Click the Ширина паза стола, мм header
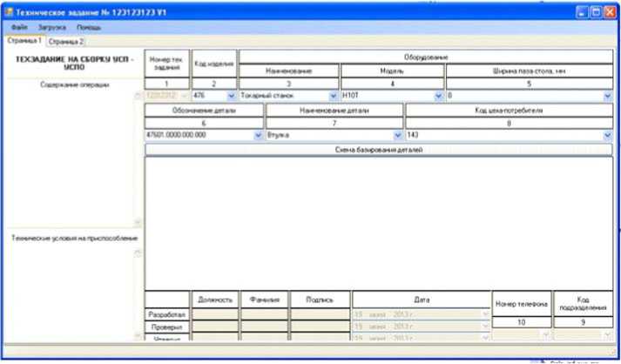This screenshot has width=621, height=364. (530, 71)
